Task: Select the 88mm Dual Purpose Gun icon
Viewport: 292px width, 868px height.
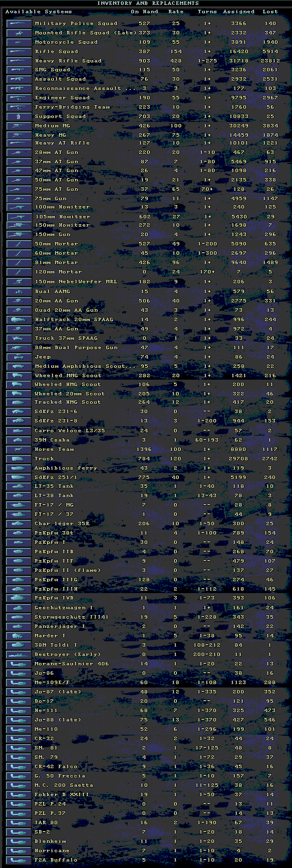Action: click(19, 348)
